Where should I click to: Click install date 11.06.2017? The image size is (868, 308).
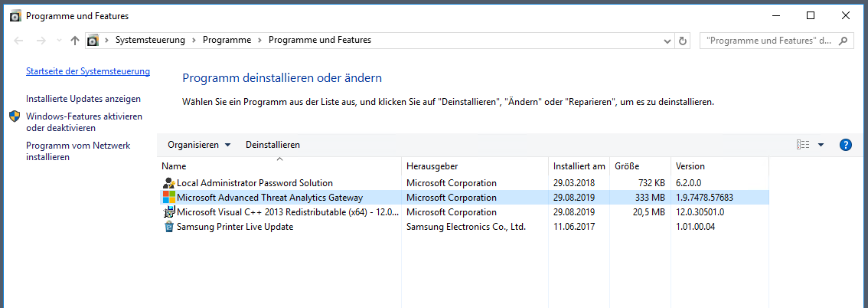[x=573, y=227]
